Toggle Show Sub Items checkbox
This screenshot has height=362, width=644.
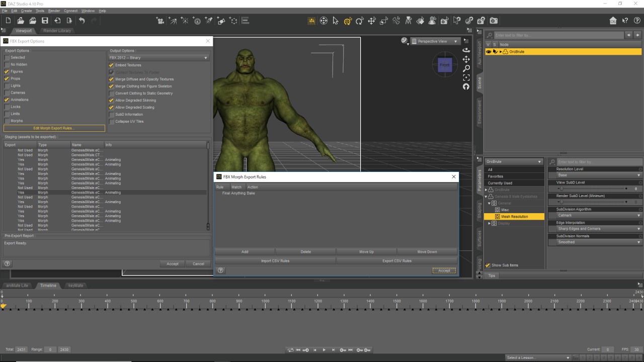[488, 265]
